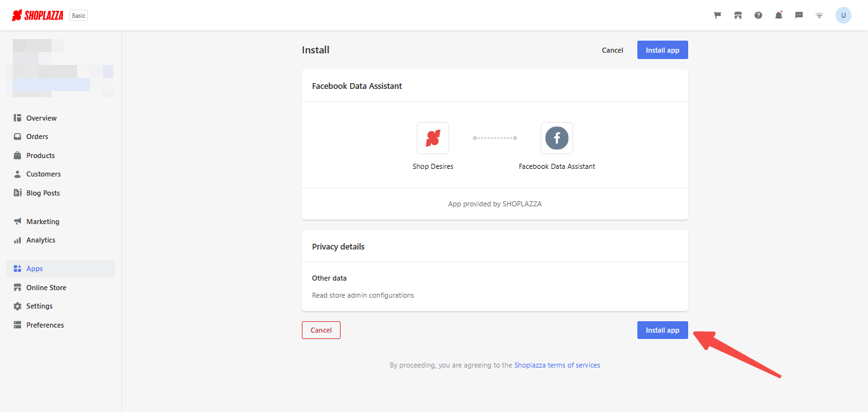868x412 pixels.
Task: Click the bottom Install app button
Action: pyautogui.click(x=663, y=330)
